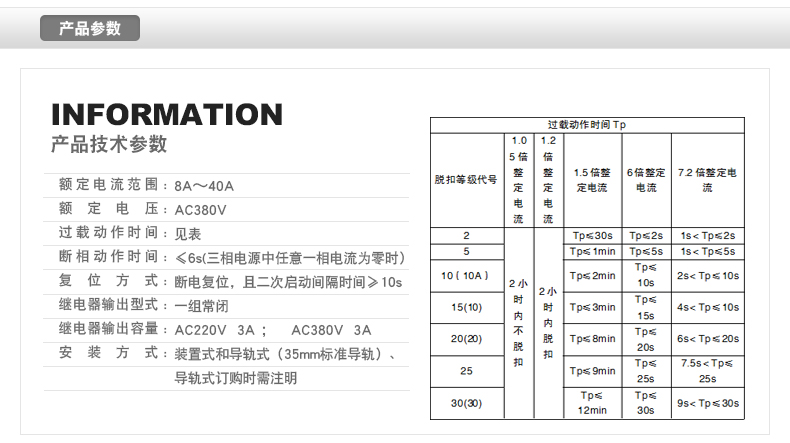
Task: Select the 8A～40A current range value
Action: coord(204,186)
